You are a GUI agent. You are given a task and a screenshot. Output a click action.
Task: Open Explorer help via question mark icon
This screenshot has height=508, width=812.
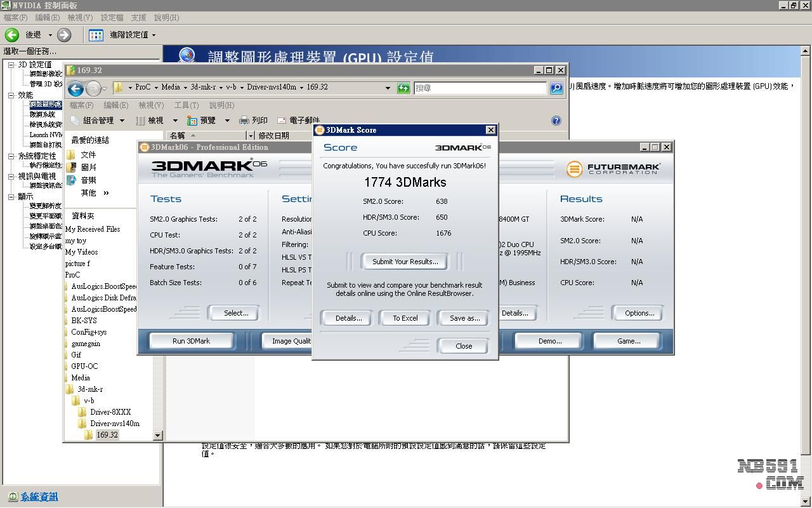(x=556, y=121)
